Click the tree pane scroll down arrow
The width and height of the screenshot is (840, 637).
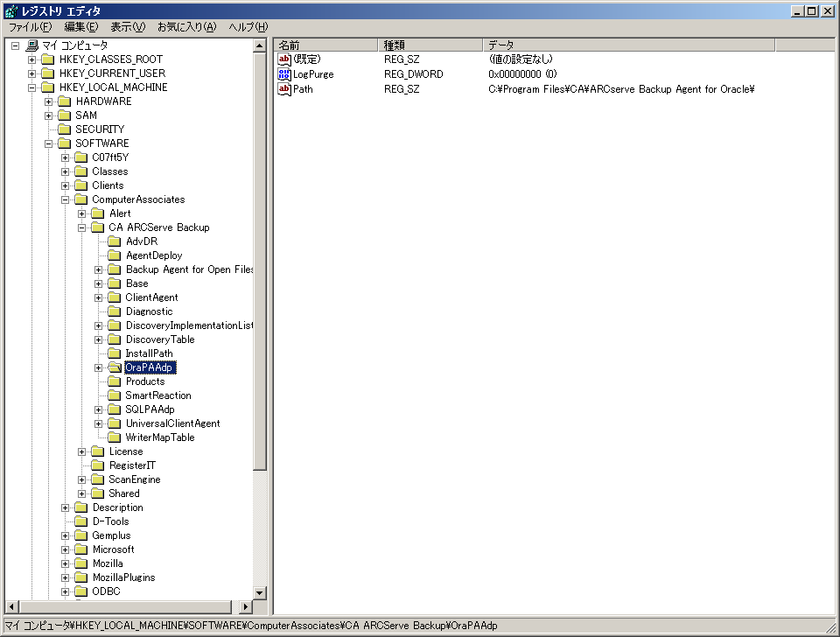coord(259,592)
